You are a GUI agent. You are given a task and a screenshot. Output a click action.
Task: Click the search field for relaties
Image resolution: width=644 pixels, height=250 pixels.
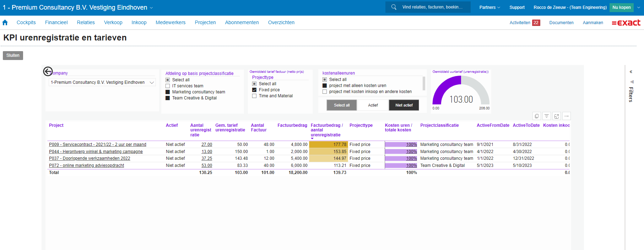click(432, 7)
